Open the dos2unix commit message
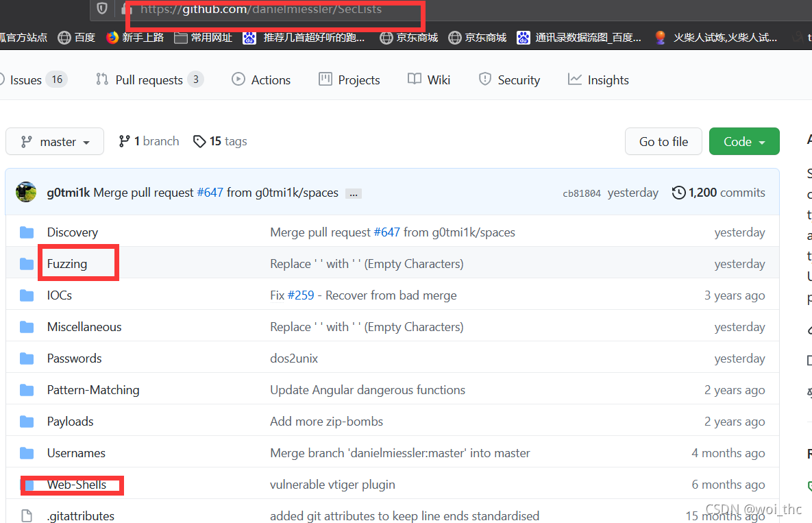The height and width of the screenshot is (523, 812). [294, 358]
